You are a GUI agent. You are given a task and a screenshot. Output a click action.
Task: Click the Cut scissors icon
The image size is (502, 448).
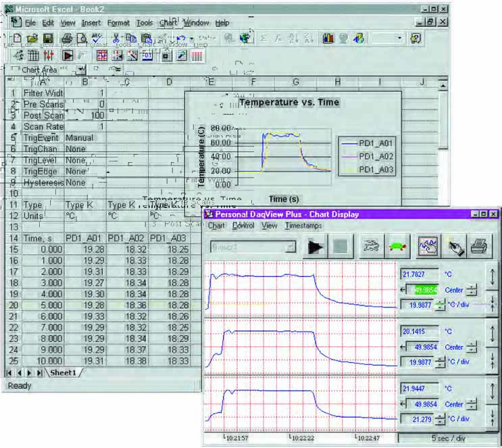pos(116,39)
